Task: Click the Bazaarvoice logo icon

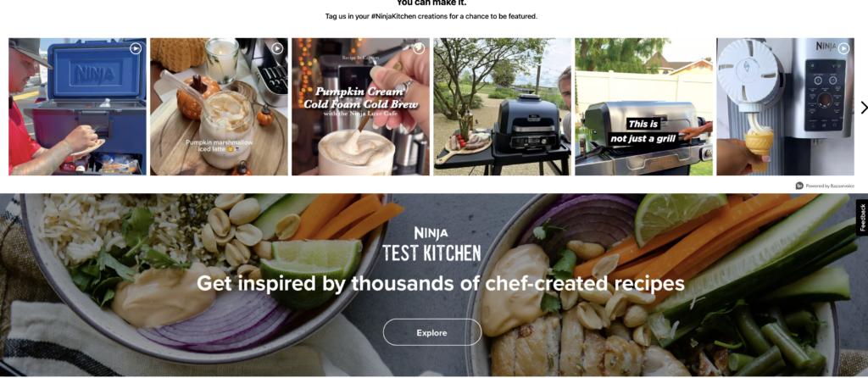Action: pyautogui.click(x=799, y=186)
